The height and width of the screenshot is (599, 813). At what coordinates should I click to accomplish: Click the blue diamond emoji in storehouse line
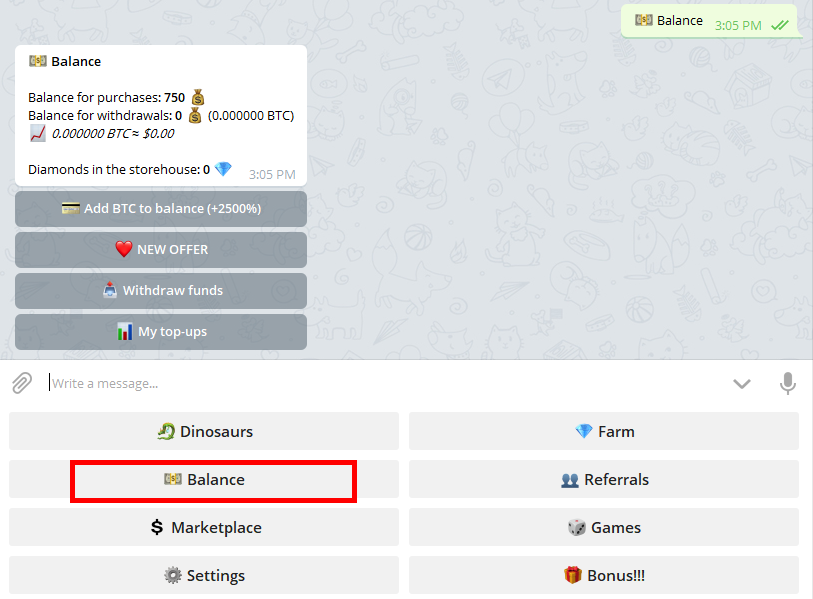(223, 169)
